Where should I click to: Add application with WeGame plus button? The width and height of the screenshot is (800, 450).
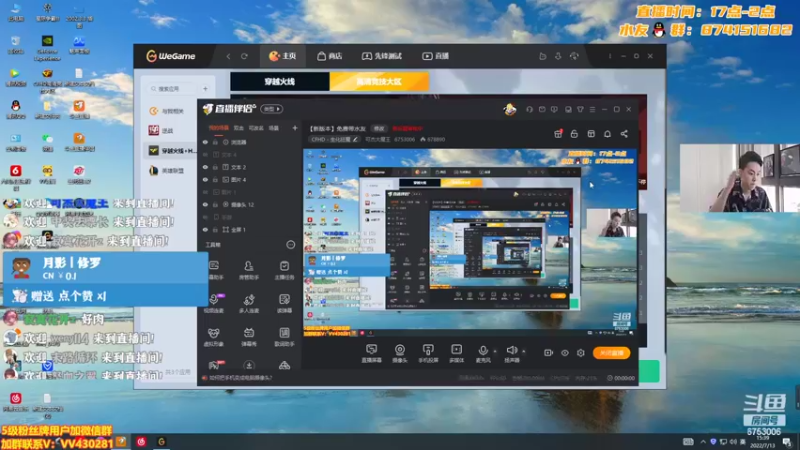(205, 89)
